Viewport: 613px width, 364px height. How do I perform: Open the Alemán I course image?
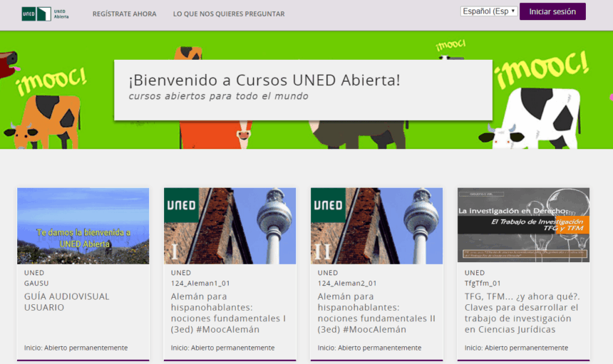[230, 226]
